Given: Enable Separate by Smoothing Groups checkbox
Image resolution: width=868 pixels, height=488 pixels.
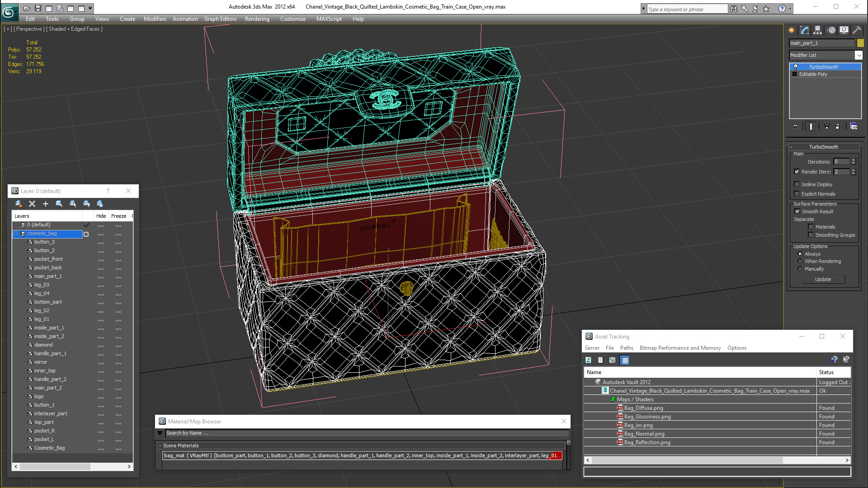Looking at the screenshot, I should click(811, 235).
